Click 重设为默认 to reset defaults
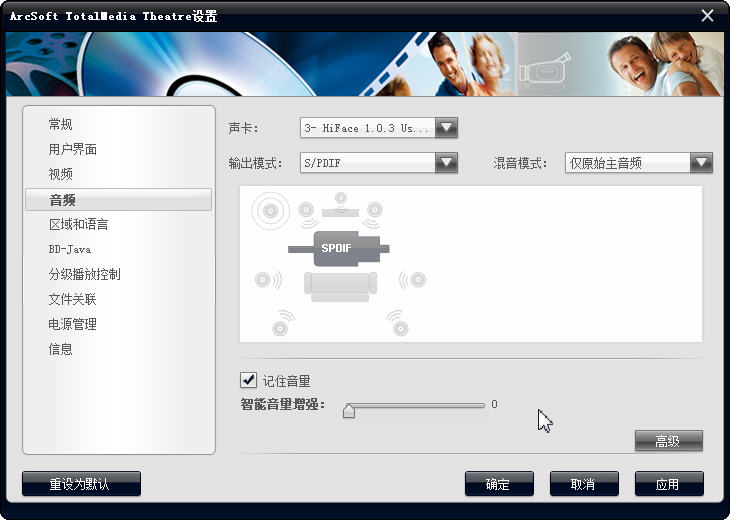This screenshot has width=730, height=520. coord(81,484)
